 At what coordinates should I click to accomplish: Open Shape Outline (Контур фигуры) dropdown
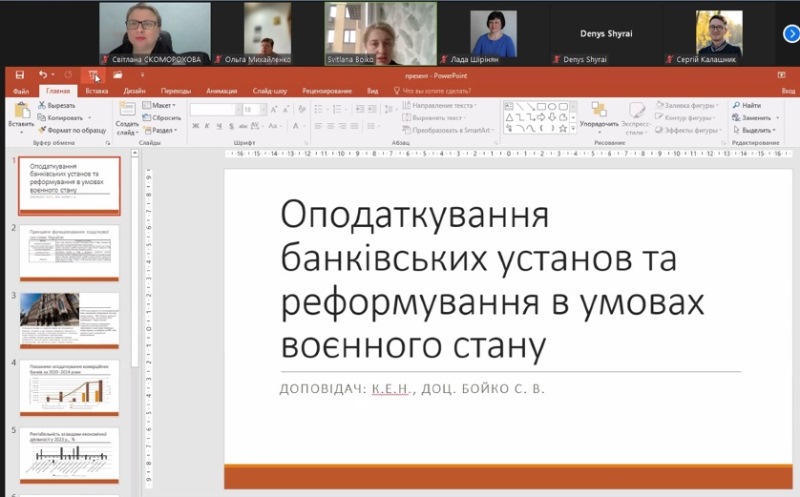tap(685, 117)
